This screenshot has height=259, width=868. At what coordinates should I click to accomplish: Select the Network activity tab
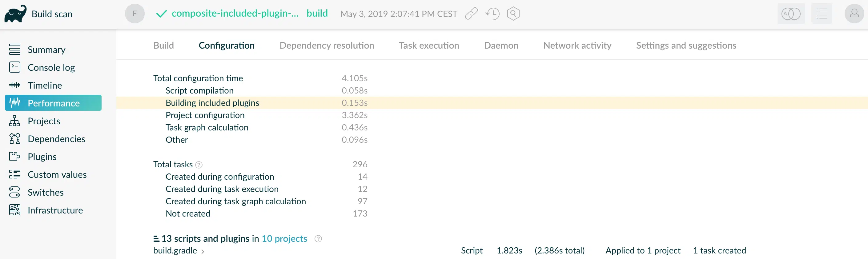[x=577, y=45]
